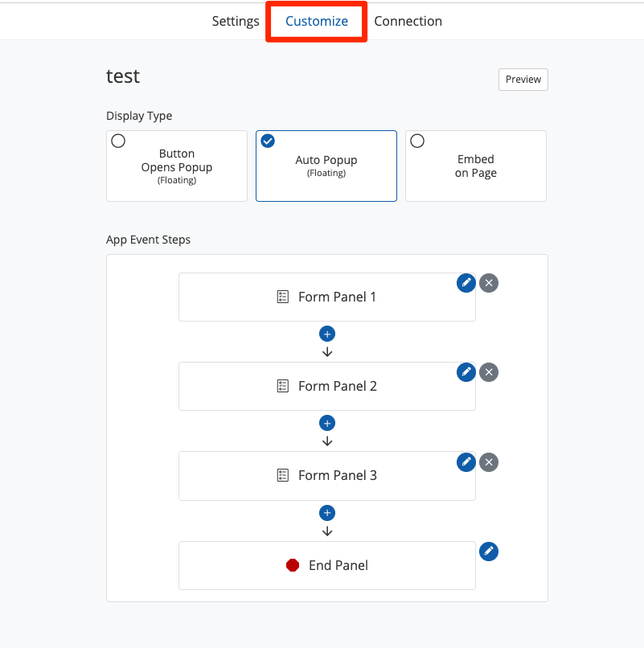644x648 pixels.
Task: Open the Connection tab
Action: click(408, 22)
